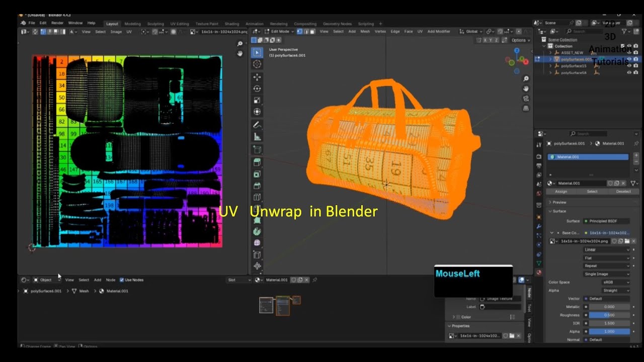Hide polySurface58 with its eye icon
This screenshot has height=362, width=644.
tap(629, 72)
